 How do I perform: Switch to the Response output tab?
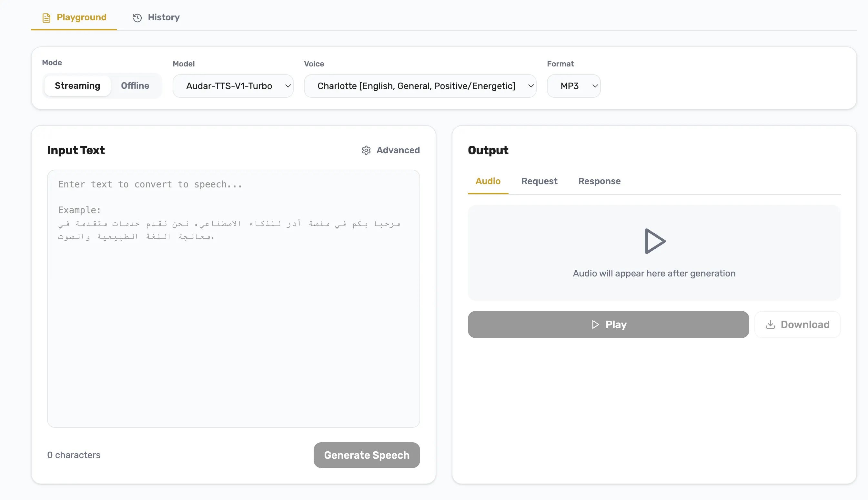point(600,181)
